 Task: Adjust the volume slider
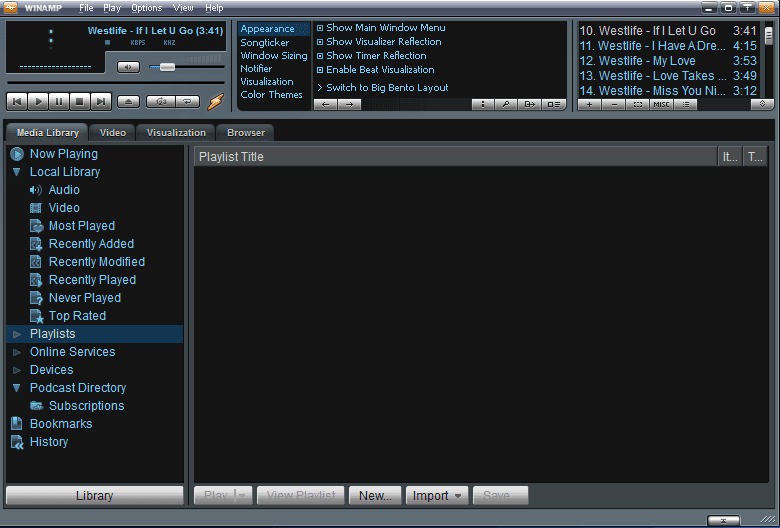(167, 67)
